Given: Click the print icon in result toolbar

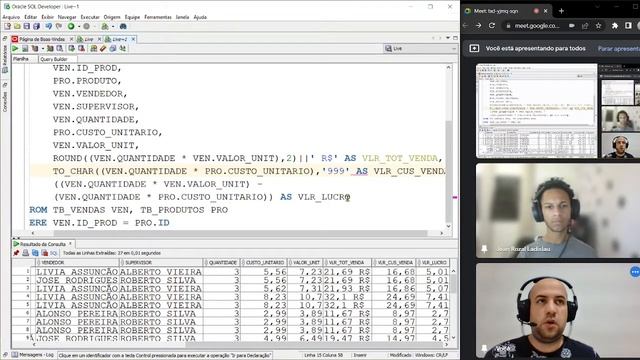Looking at the screenshot, I should [25, 253].
